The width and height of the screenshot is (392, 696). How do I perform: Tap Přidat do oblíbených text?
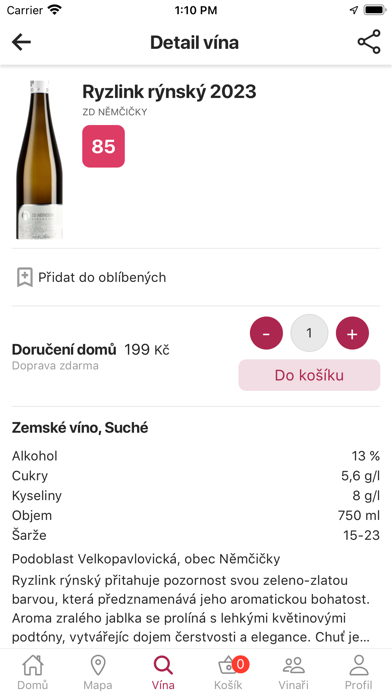pos(102,277)
